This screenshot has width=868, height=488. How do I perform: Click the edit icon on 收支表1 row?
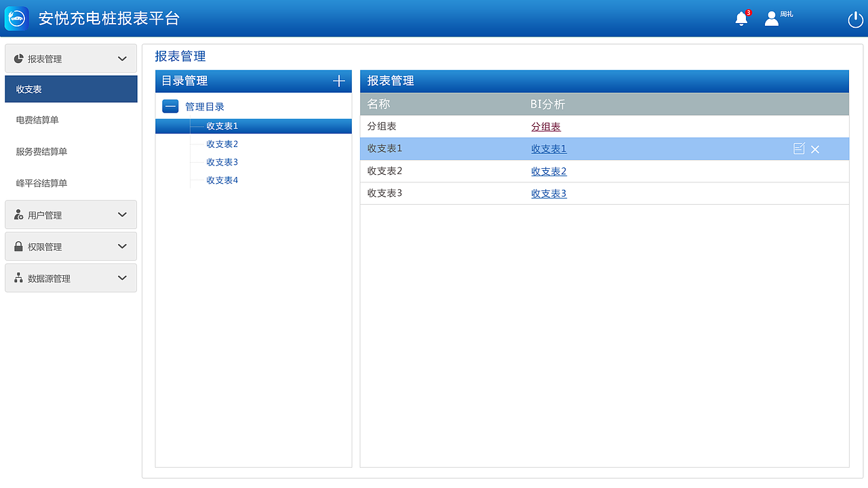[799, 148]
